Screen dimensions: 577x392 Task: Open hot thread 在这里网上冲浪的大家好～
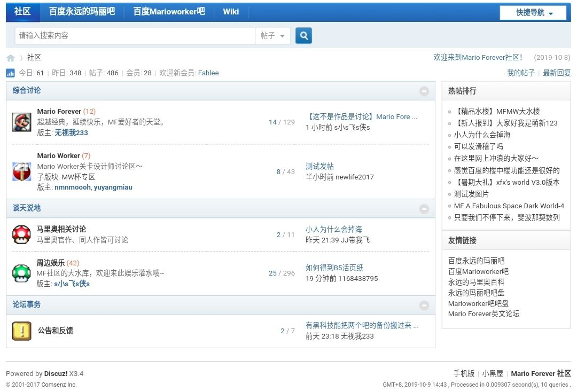point(496,158)
